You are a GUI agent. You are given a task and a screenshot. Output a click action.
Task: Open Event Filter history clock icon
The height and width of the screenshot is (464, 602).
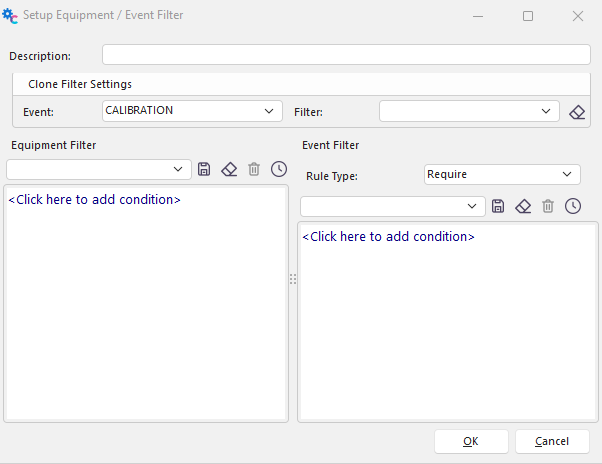click(x=573, y=206)
